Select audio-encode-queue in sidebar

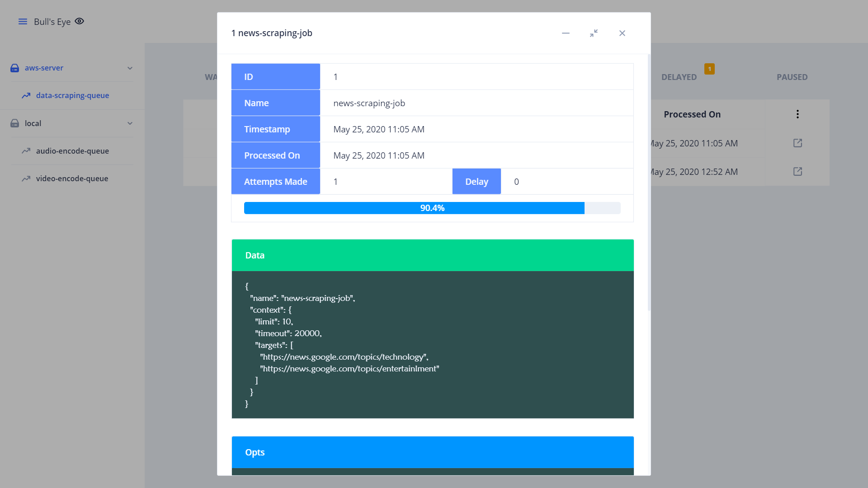[x=72, y=151]
